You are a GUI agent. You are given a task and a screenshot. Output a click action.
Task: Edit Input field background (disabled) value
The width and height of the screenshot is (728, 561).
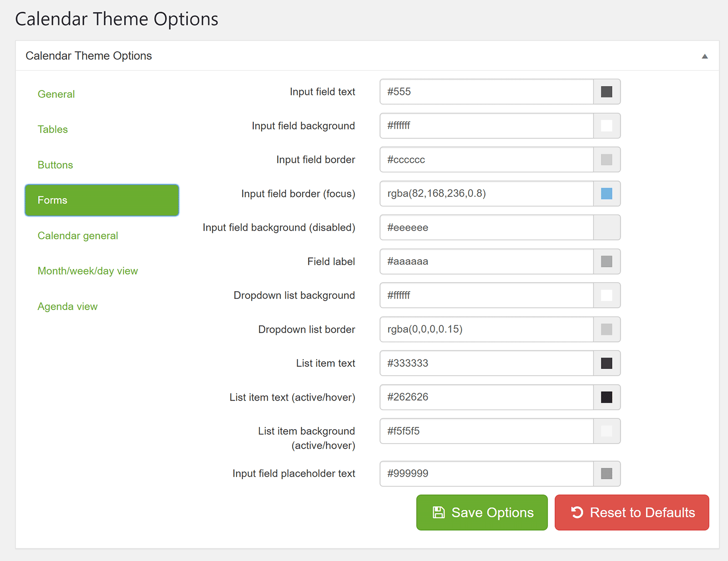click(x=486, y=227)
